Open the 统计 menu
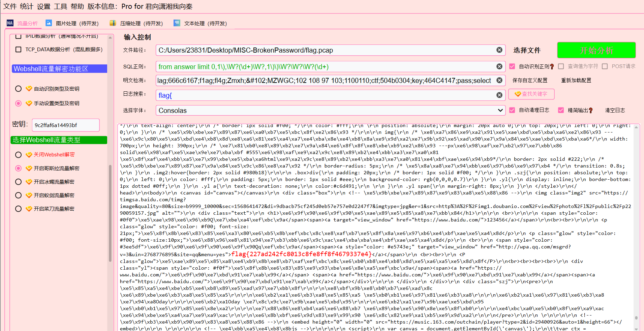This screenshot has width=644, height=331. (26, 6)
